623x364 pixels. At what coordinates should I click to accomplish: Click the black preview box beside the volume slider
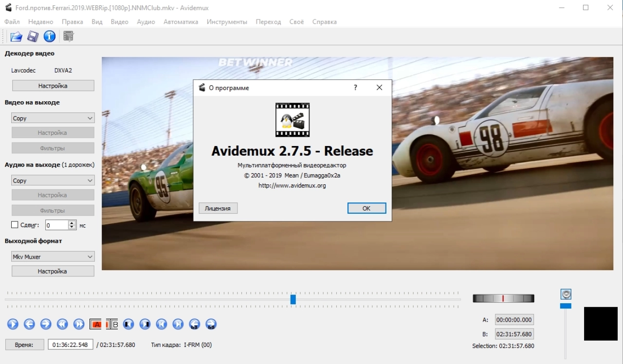pyautogui.click(x=601, y=324)
